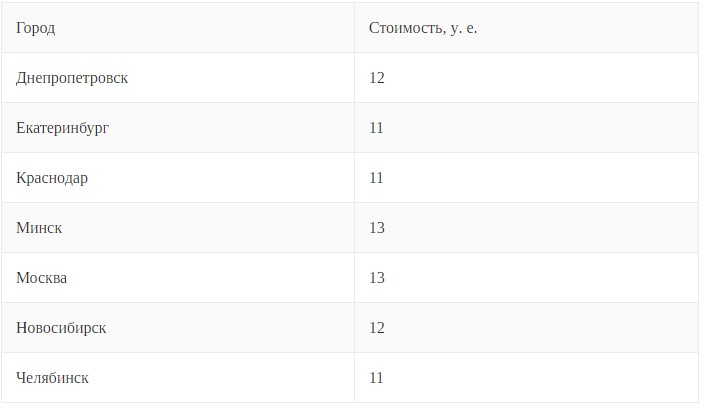
Task: Click the cost 11 in Челябинск row
Action: (377, 378)
